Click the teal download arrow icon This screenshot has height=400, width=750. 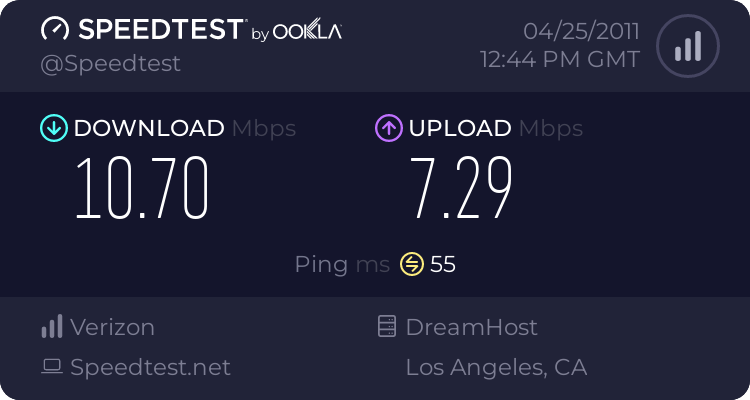click(x=53, y=128)
